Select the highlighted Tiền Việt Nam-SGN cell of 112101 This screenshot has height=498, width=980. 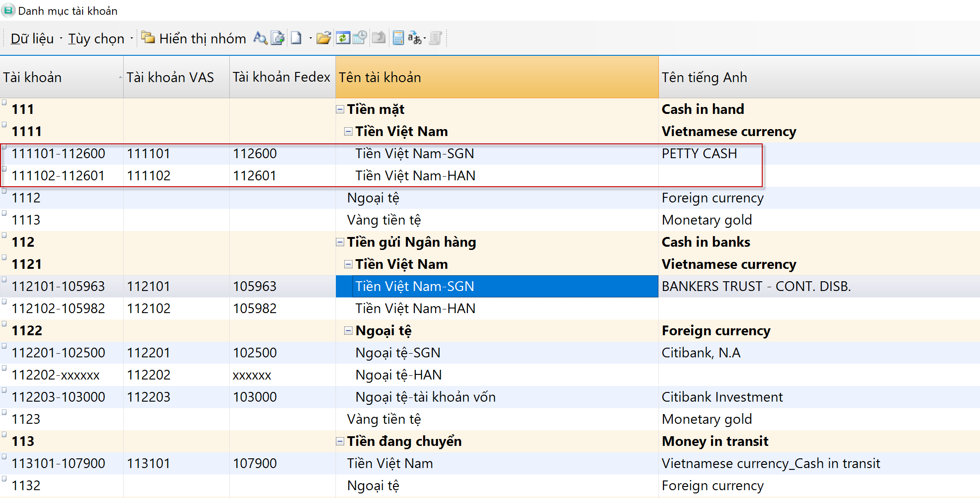click(x=497, y=286)
